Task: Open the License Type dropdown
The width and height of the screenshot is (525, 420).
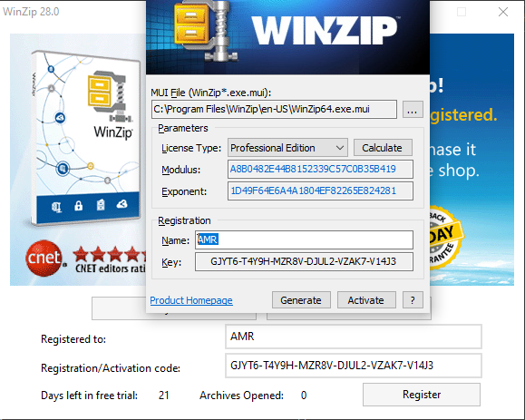Action: pos(287,148)
